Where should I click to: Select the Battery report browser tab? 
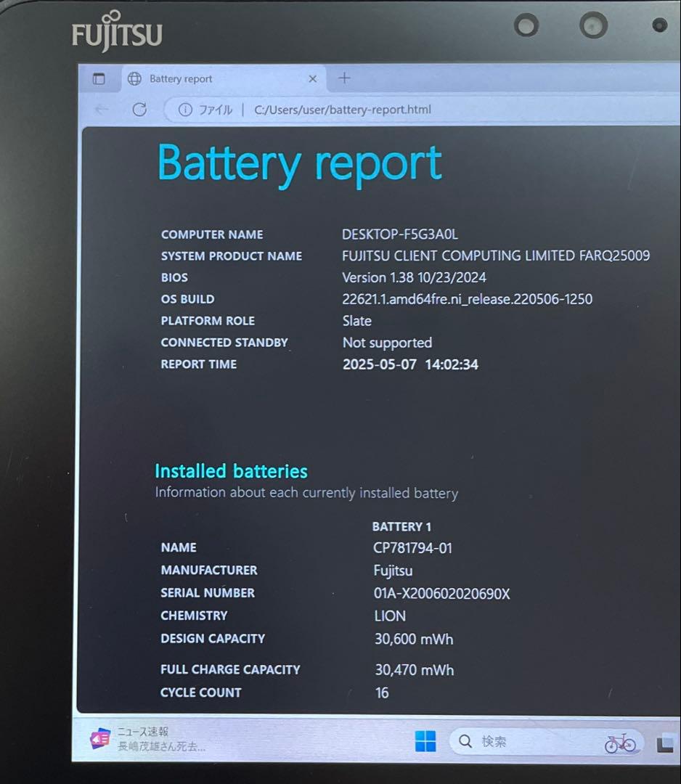point(223,79)
